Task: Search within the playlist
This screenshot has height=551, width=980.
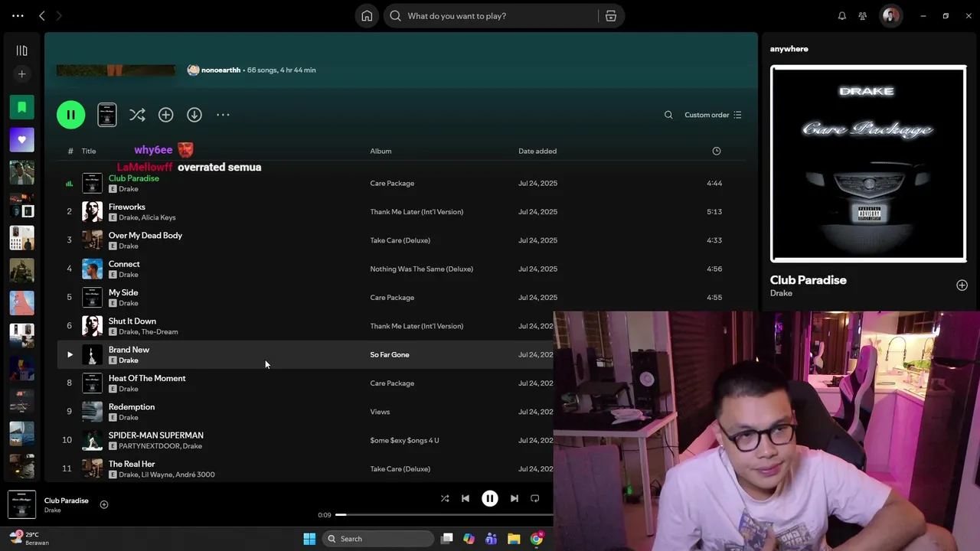Action: (668, 115)
